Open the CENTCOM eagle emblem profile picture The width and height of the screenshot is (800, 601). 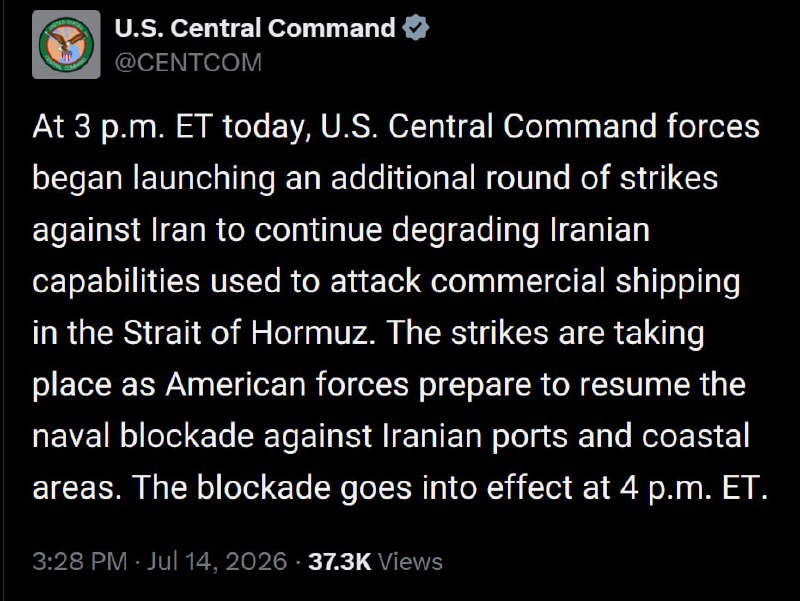(66, 44)
